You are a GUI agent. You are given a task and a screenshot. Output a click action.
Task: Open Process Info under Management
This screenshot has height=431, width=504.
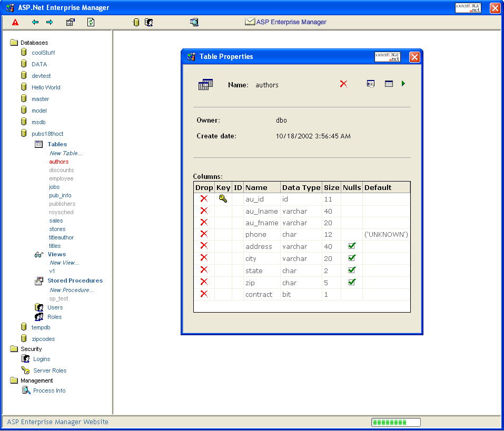pyautogui.click(x=49, y=390)
